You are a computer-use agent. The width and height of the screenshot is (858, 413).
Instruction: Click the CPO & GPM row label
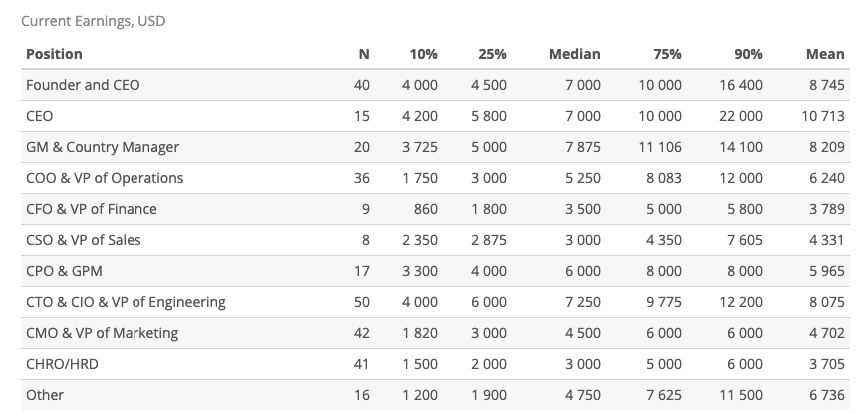pyautogui.click(x=64, y=271)
